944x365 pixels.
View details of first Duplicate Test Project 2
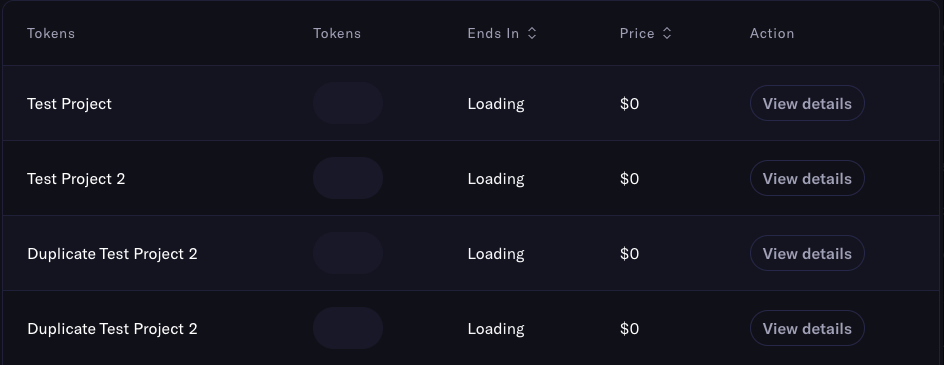[x=807, y=254]
